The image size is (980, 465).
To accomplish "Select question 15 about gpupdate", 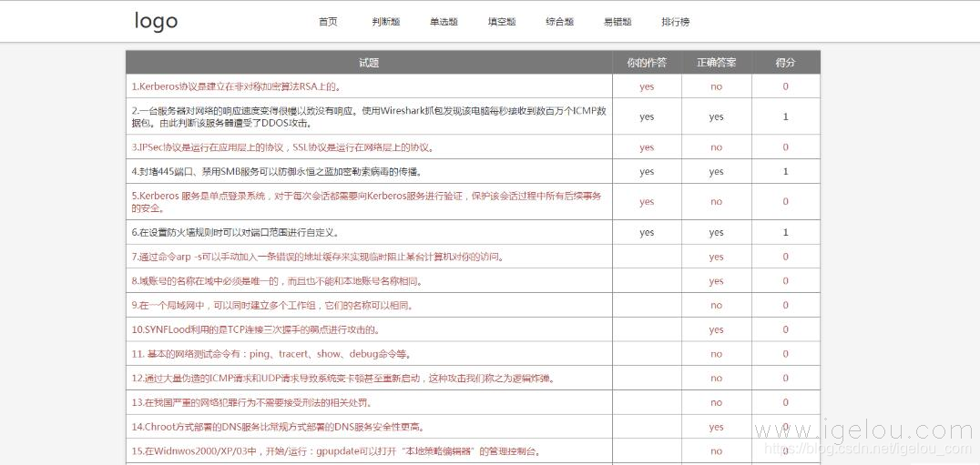I will 336,451.
